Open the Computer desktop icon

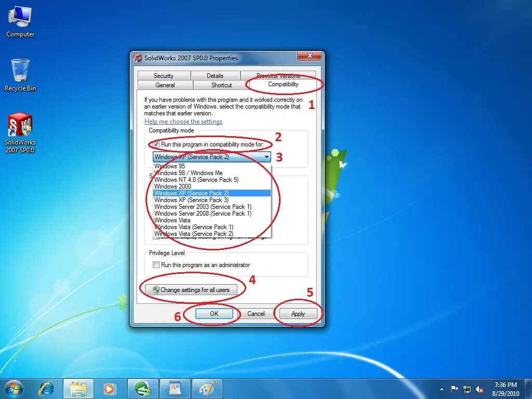click(x=20, y=22)
